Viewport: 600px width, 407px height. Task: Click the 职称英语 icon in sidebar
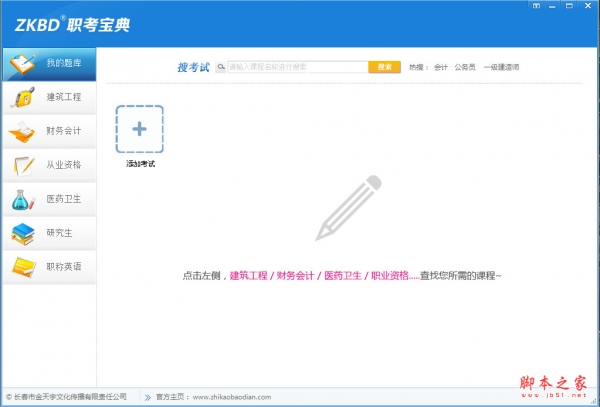(22, 267)
